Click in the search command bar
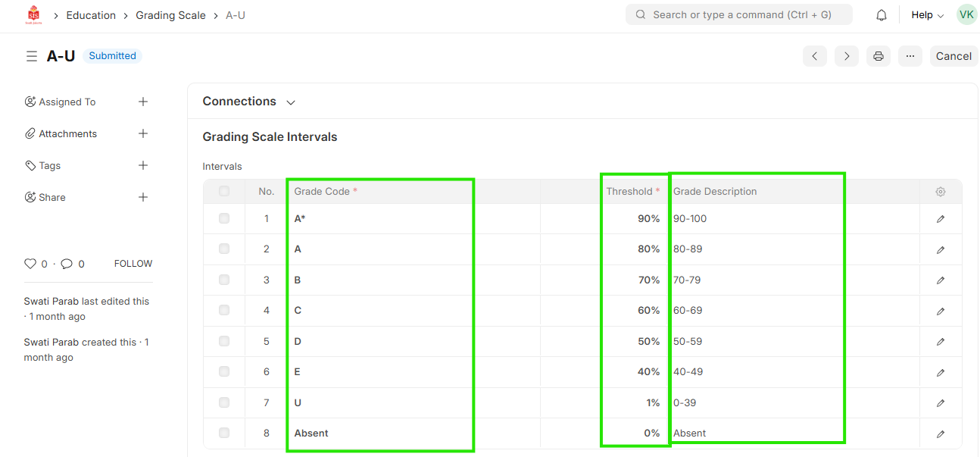The width and height of the screenshot is (980, 457). click(738, 15)
